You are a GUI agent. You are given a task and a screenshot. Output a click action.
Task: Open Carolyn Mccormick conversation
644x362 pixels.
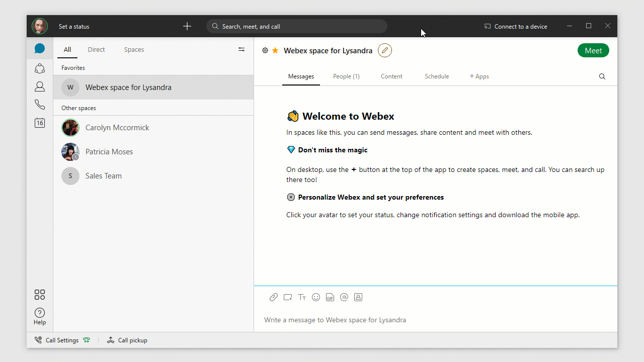click(x=153, y=128)
